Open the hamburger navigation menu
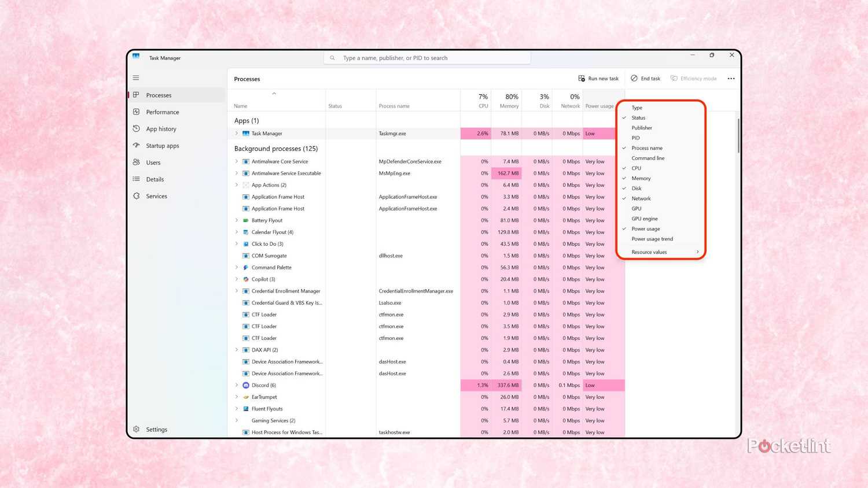The image size is (868, 488). click(x=136, y=77)
